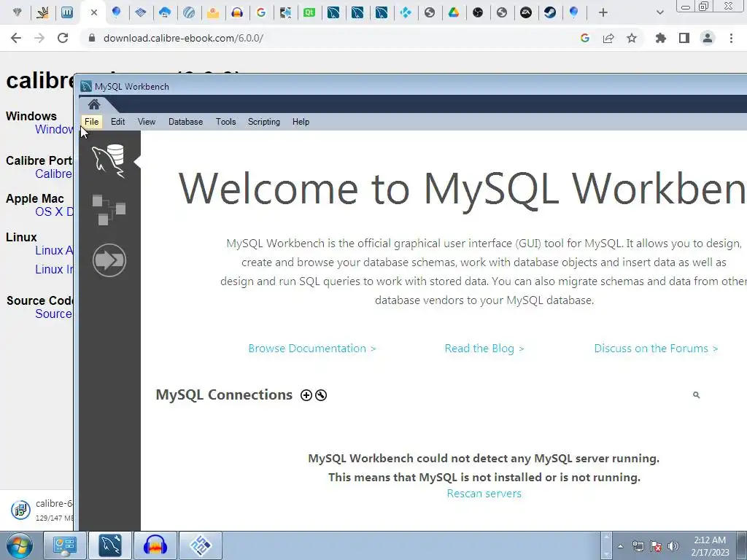Open the Database menu

185,122
